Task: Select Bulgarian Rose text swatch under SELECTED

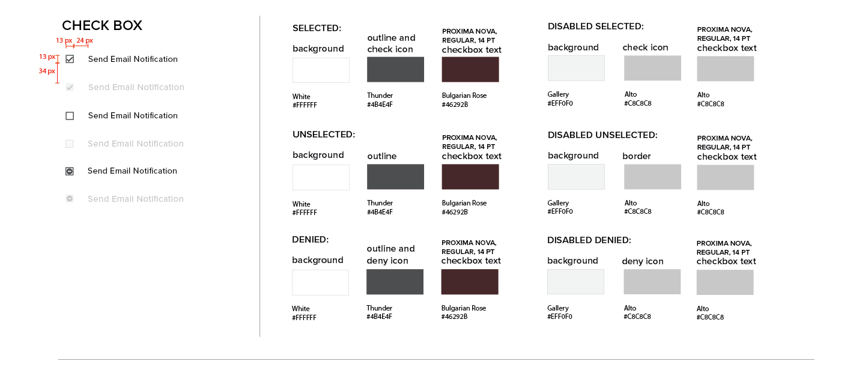Action: click(x=470, y=70)
